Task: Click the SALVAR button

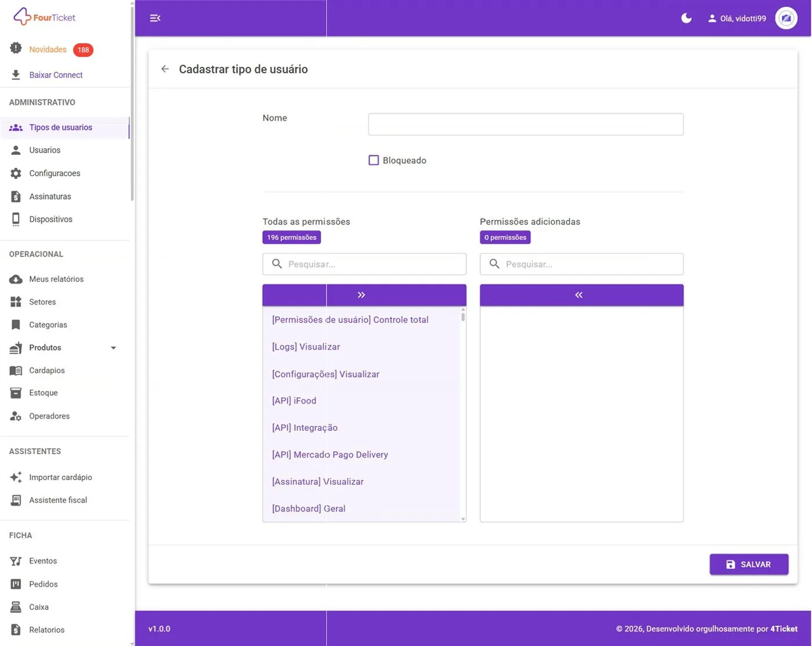Action: coord(749,564)
